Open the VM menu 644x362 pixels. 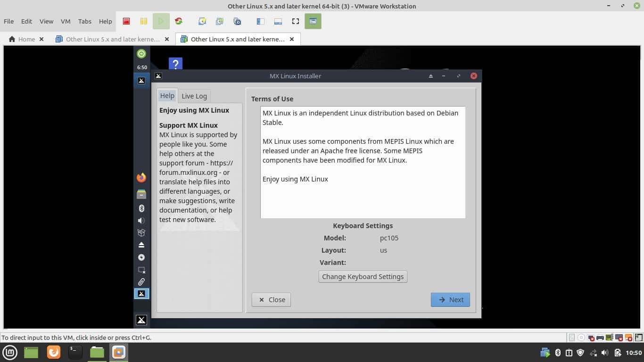pos(66,21)
